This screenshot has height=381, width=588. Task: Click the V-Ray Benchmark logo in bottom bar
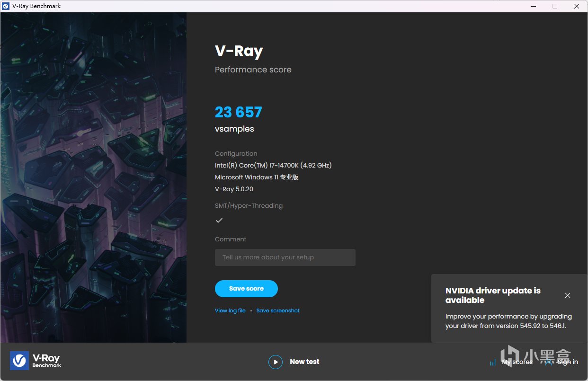tap(36, 361)
